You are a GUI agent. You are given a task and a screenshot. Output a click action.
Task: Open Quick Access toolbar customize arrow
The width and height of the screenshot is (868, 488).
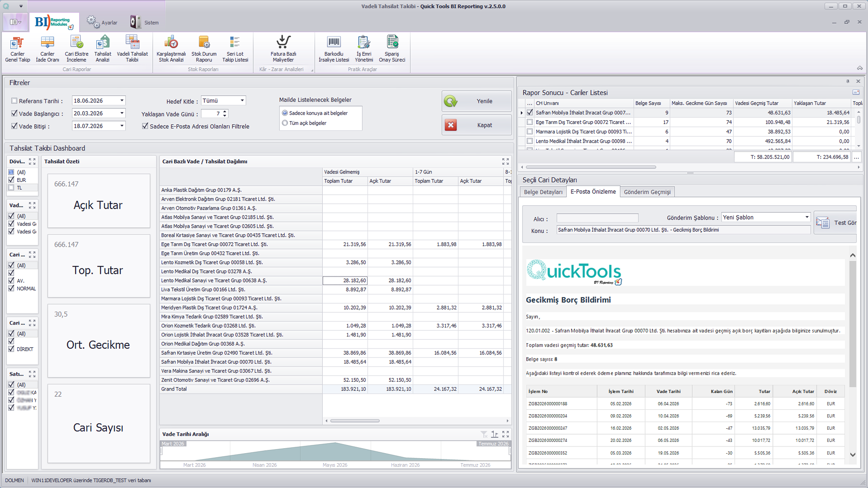(21, 6)
